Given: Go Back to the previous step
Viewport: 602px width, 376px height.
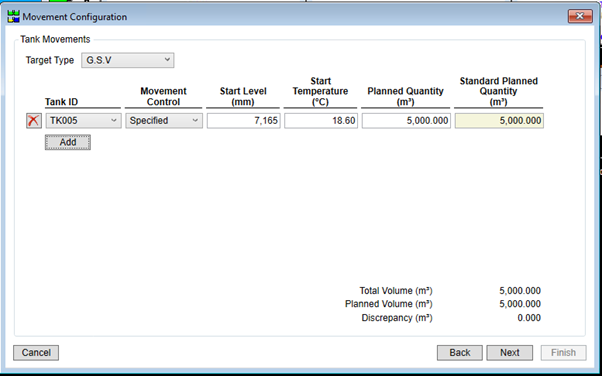Looking at the screenshot, I should [460, 353].
